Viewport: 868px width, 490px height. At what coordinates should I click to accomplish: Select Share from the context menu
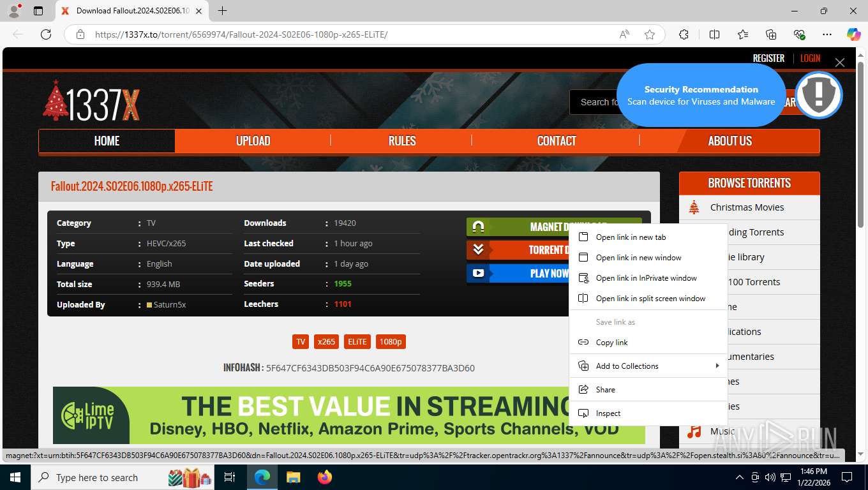point(648,390)
